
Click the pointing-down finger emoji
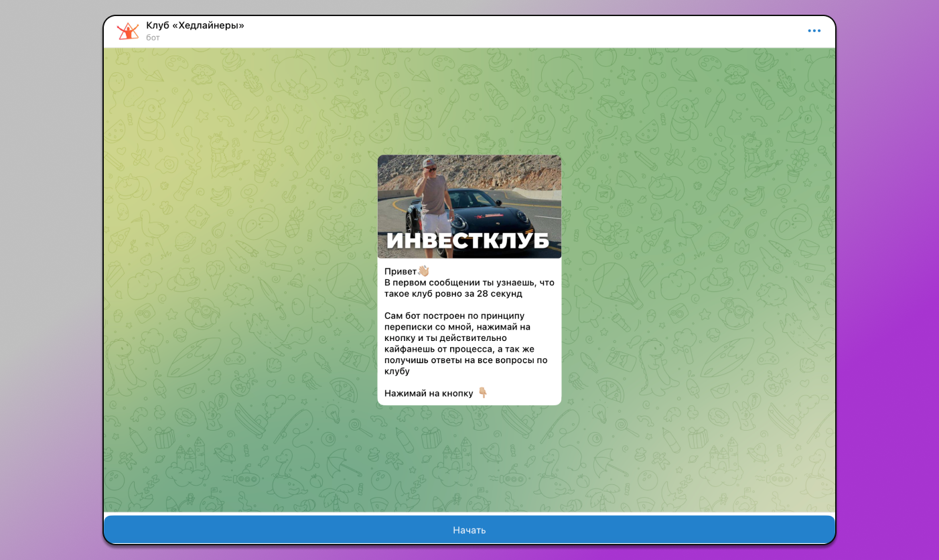(482, 393)
